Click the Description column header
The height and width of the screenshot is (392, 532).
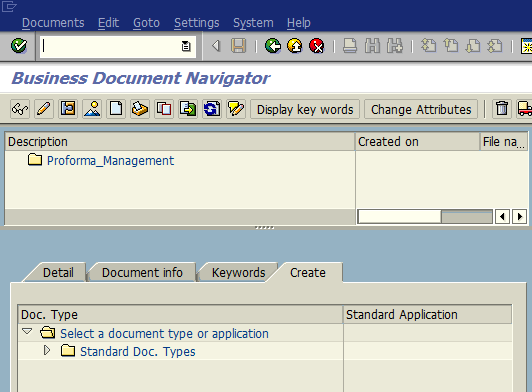pyautogui.click(x=180, y=142)
